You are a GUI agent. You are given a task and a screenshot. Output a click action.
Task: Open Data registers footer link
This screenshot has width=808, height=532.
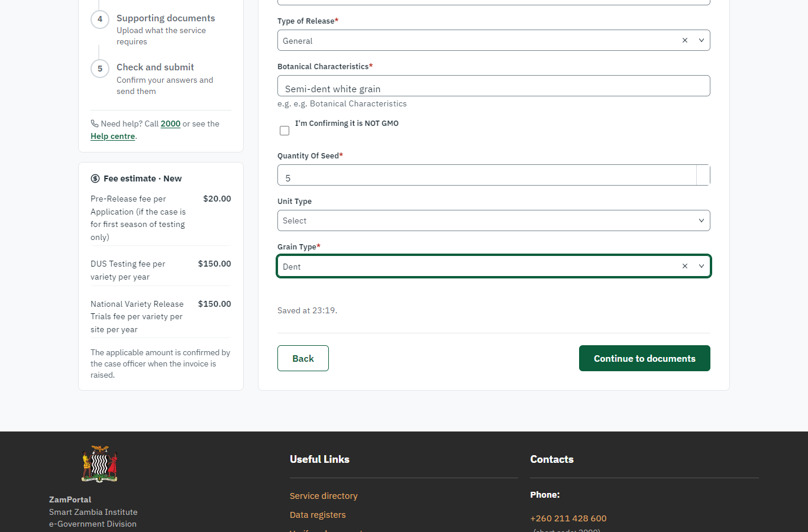[x=318, y=515]
